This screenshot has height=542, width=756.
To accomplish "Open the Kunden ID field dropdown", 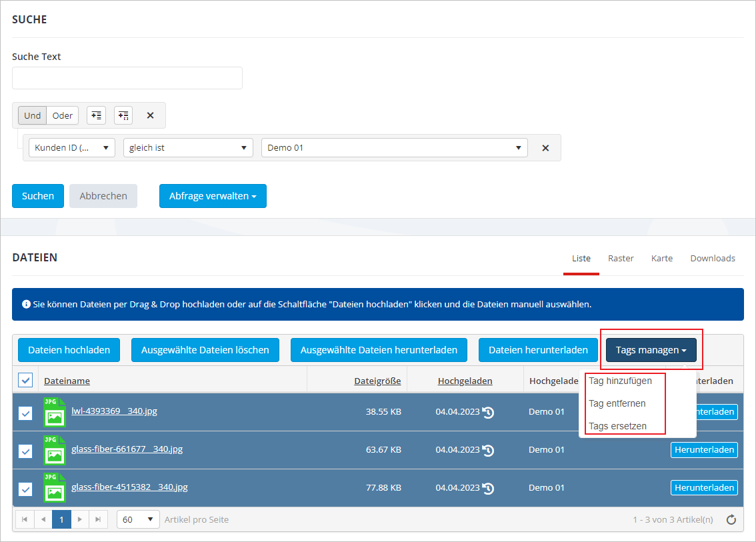I will click(72, 148).
